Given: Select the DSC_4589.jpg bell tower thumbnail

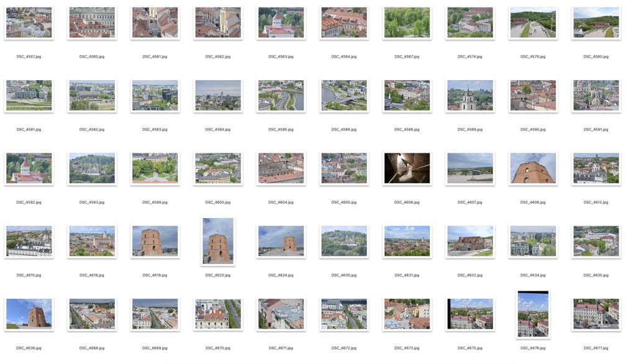Looking at the screenshot, I should [x=470, y=96].
